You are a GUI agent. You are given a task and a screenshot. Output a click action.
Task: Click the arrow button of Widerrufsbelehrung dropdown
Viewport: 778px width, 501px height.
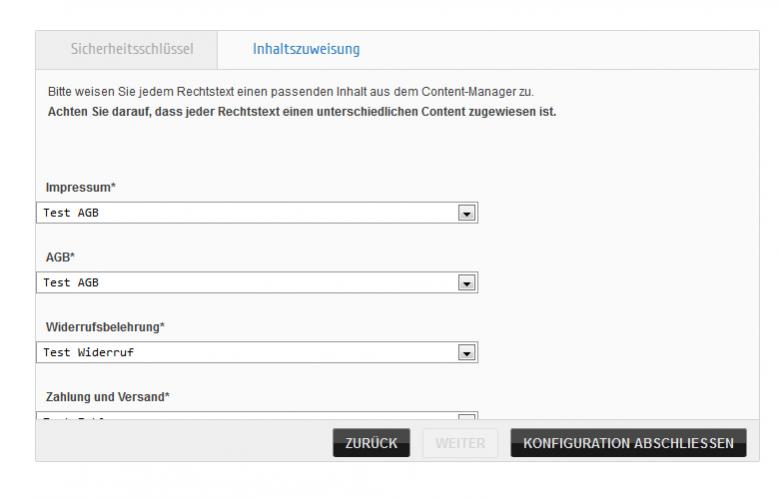pos(465,352)
